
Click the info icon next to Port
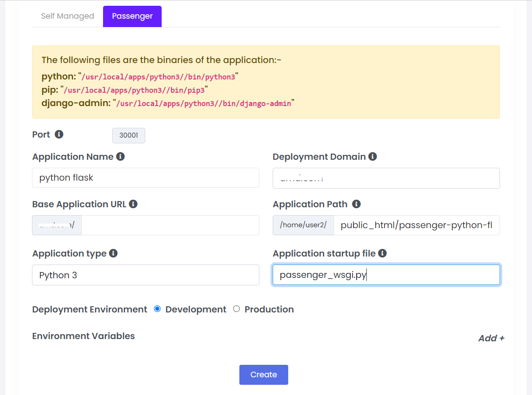pos(59,134)
